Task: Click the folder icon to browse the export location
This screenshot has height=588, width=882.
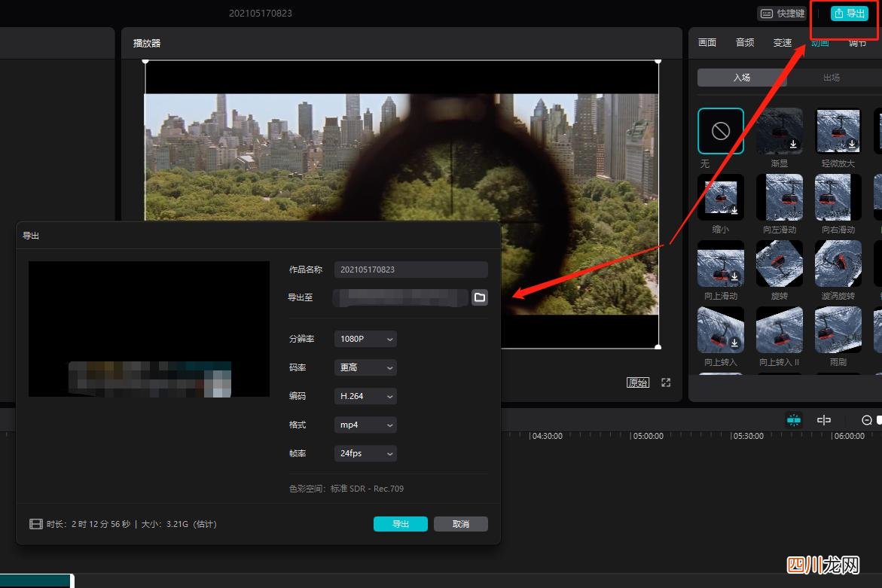Action: [x=479, y=297]
